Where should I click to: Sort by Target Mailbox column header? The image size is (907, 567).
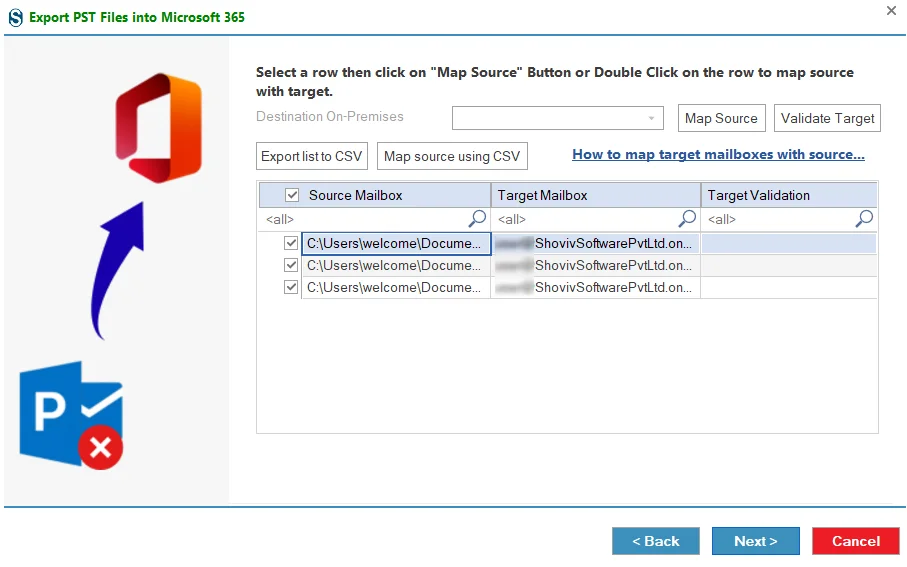tap(596, 195)
